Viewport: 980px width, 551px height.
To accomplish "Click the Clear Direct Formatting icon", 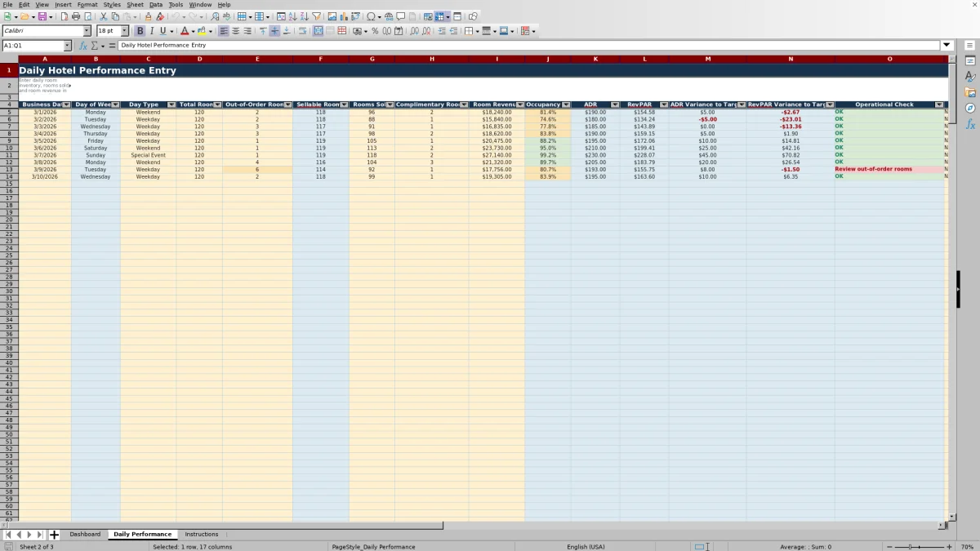I will coord(160,16).
